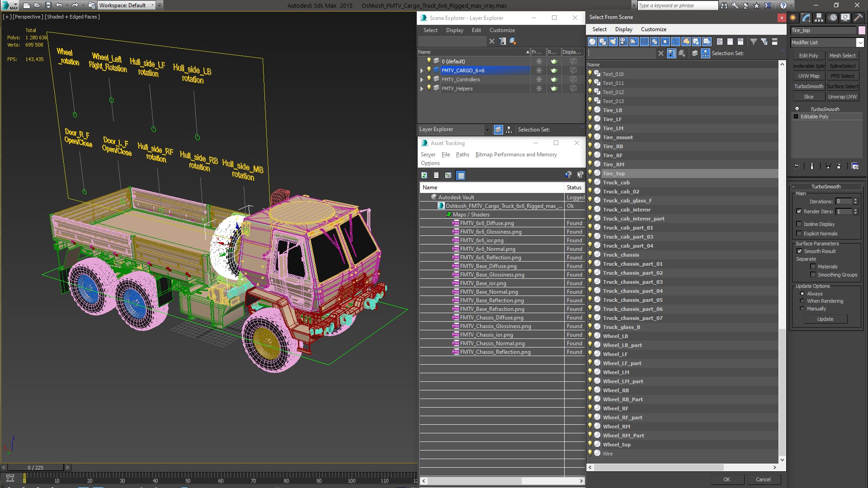Click the OK button
The width and height of the screenshot is (868, 488).
(726, 479)
